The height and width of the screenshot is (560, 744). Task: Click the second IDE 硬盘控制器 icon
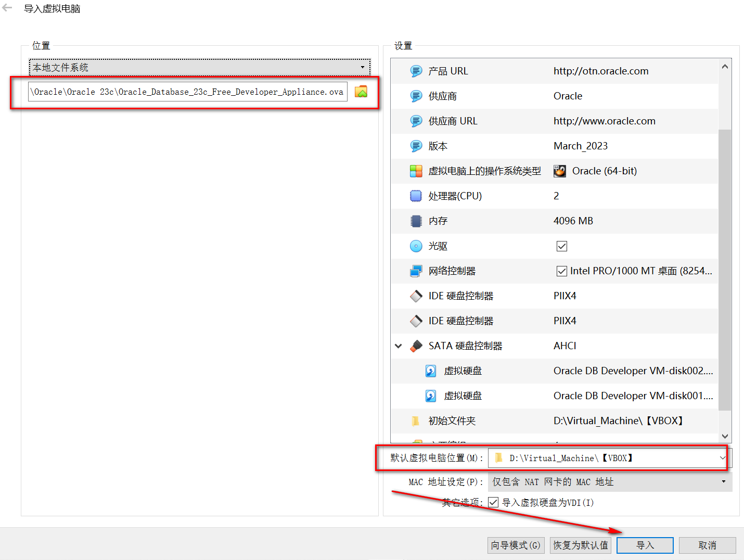(416, 321)
